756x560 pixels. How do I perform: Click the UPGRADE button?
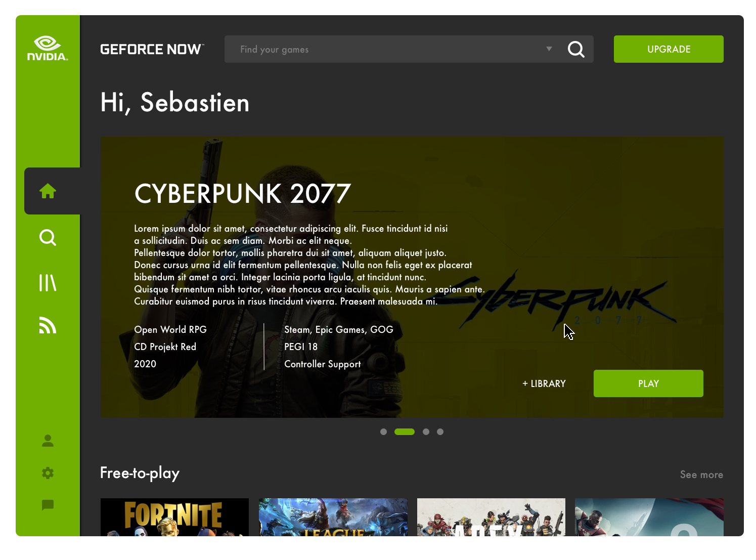669,49
